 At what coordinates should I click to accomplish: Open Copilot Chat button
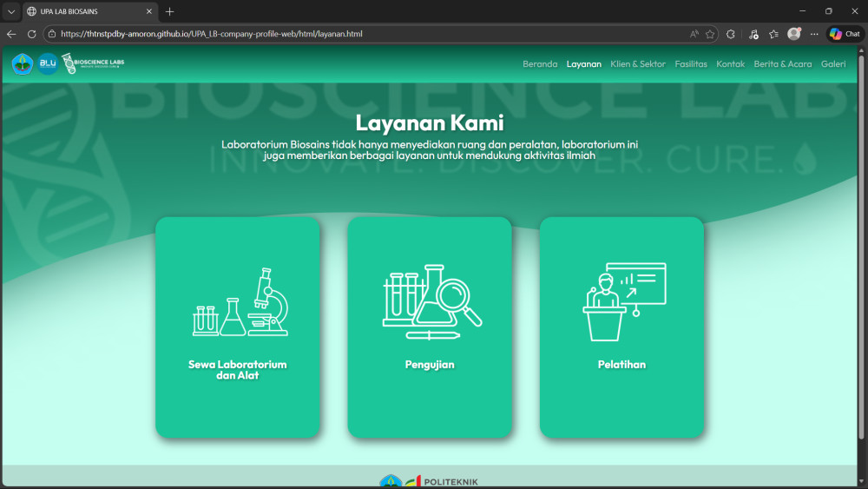click(845, 34)
